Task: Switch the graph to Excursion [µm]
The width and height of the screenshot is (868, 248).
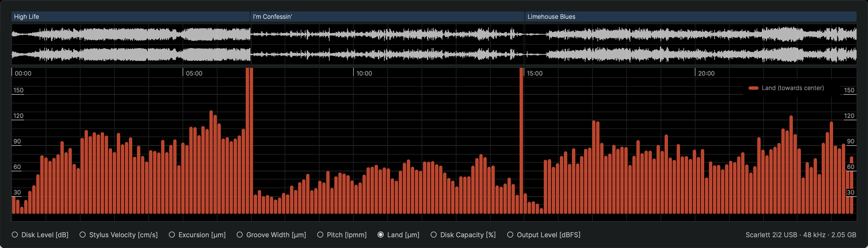Action: click(172, 235)
